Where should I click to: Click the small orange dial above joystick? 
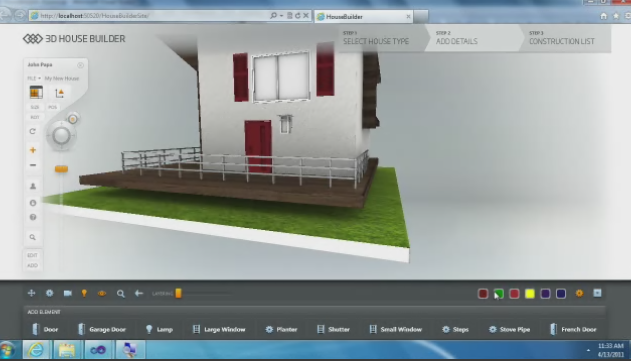click(x=73, y=119)
